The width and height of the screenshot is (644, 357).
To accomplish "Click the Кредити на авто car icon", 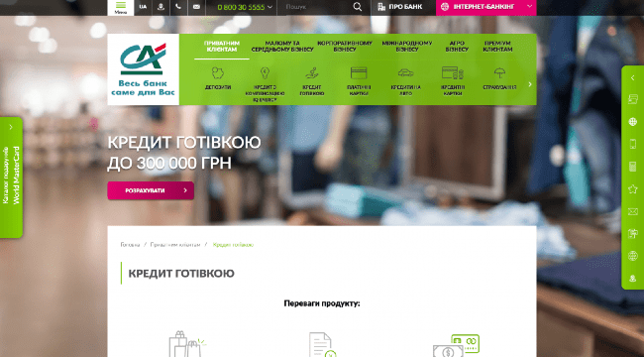I will pyautogui.click(x=406, y=73).
